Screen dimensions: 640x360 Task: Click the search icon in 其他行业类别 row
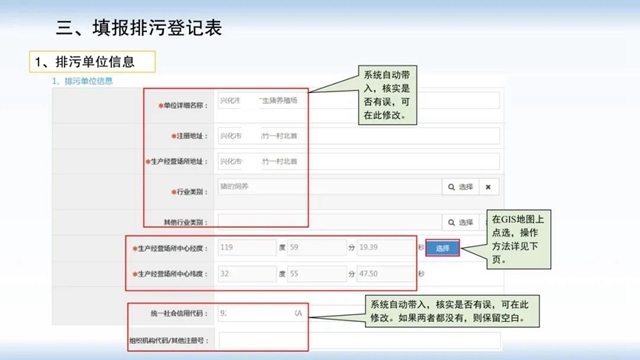click(x=451, y=222)
